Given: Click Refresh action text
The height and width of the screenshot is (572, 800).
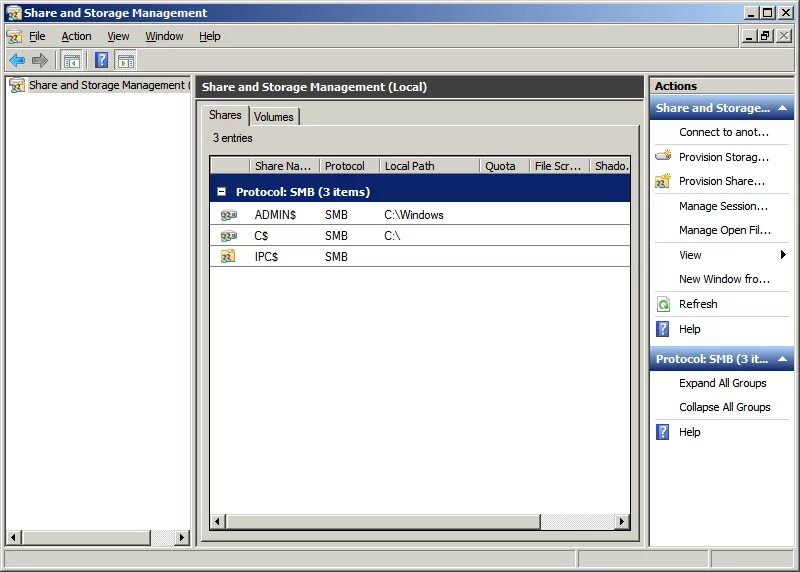Looking at the screenshot, I should 698,304.
